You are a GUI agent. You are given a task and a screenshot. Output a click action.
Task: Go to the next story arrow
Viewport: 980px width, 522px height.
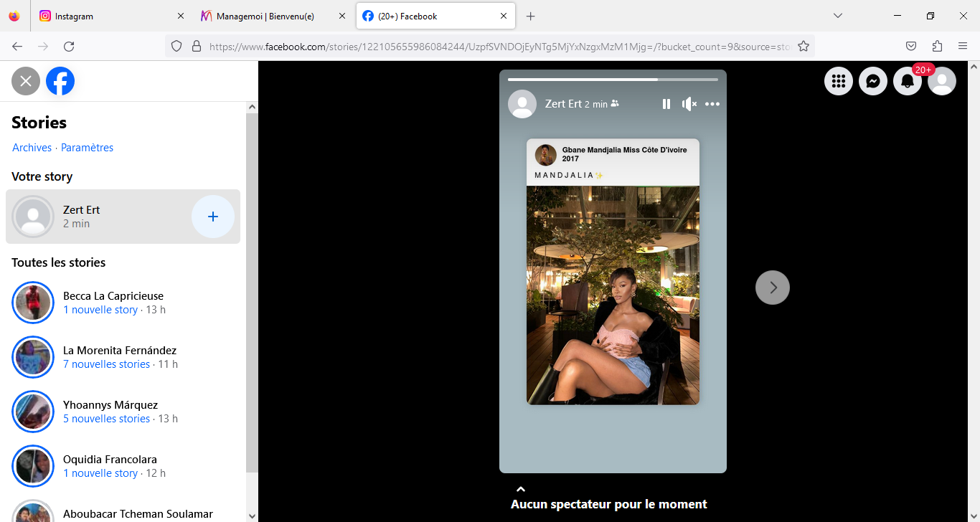click(x=773, y=288)
